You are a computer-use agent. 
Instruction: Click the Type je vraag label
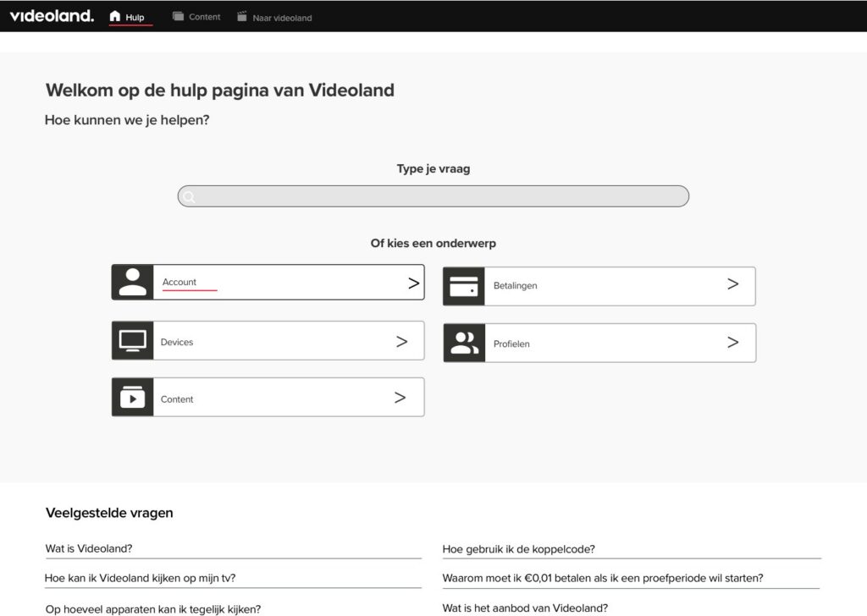tap(433, 169)
